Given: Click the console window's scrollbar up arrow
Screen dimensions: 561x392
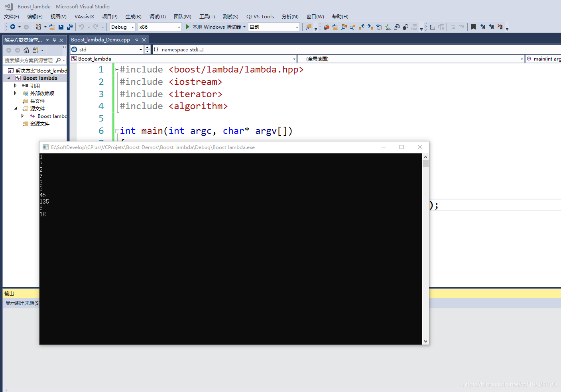Looking at the screenshot, I should coord(425,157).
